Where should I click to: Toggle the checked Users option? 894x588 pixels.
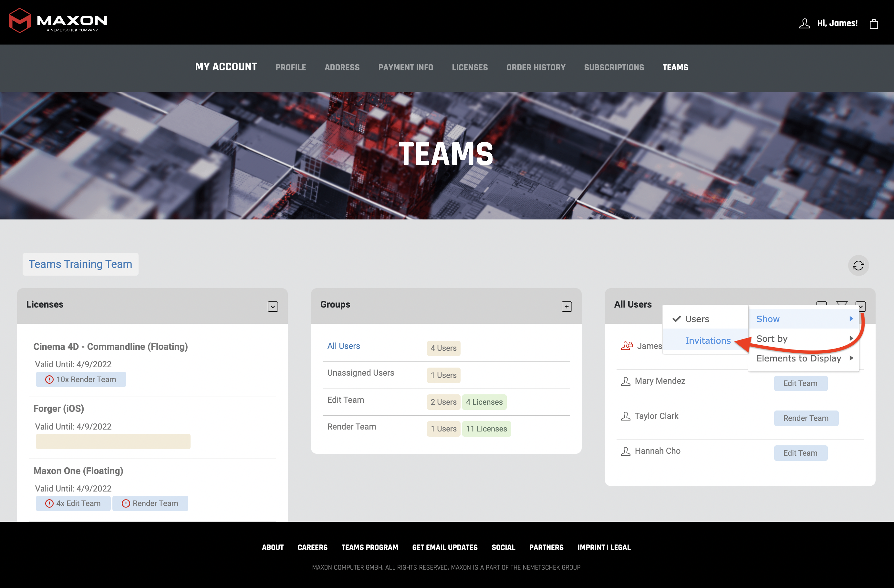pyautogui.click(x=705, y=319)
